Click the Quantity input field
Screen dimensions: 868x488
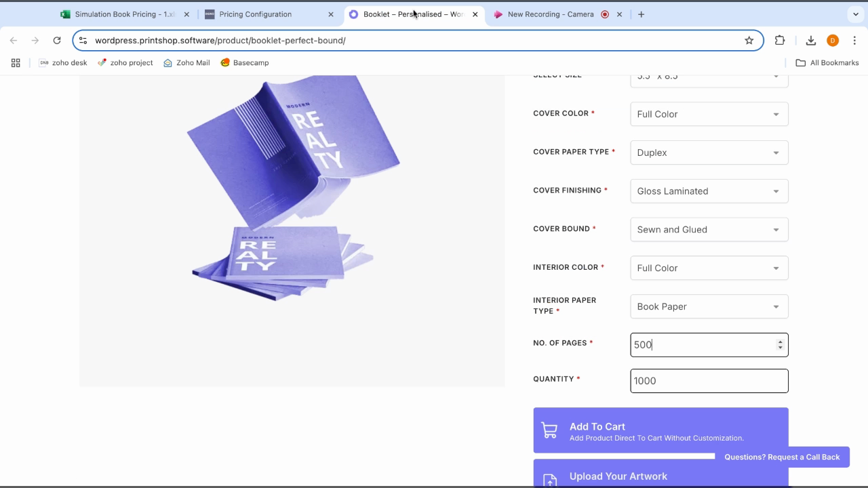coord(709,381)
